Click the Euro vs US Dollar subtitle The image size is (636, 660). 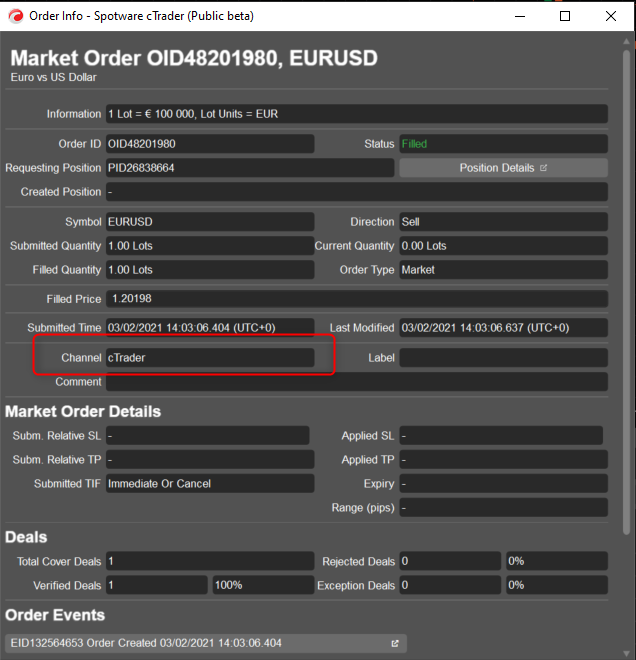click(x=53, y=77)
